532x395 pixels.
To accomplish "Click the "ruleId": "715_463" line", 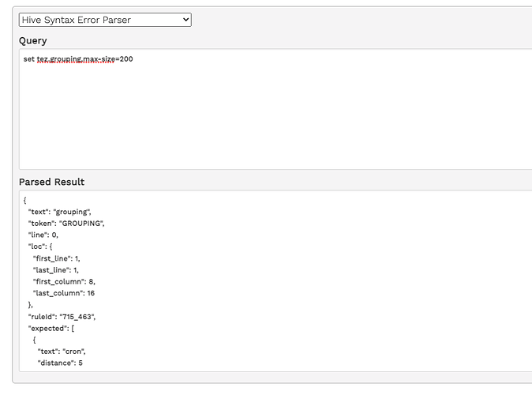I will pos(62,317).
